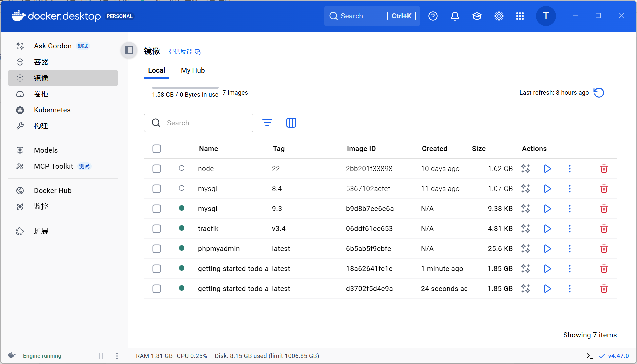Delete the mysql 9.3 image
This screenshot has width=637, height=364.
point(604,209)
